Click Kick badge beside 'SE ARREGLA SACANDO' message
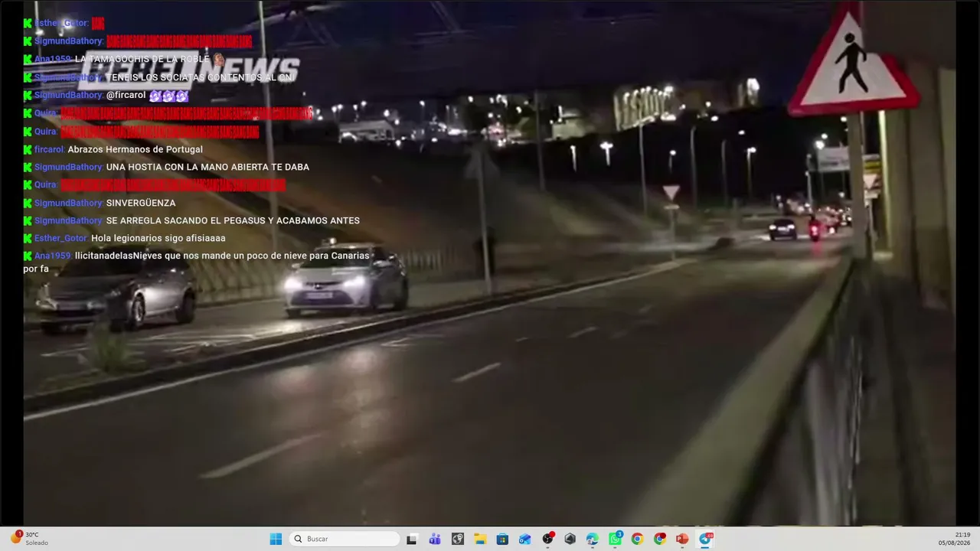The width and height of the screenshot is (980, 551). [x=28, y=220]
